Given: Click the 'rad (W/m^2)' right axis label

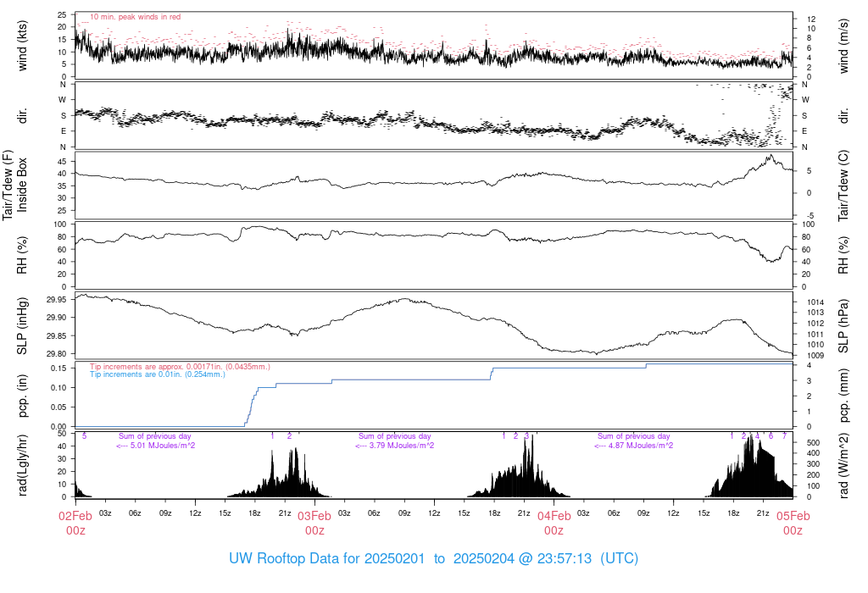Looking at the screenshot, I should [x=843, y=466].
